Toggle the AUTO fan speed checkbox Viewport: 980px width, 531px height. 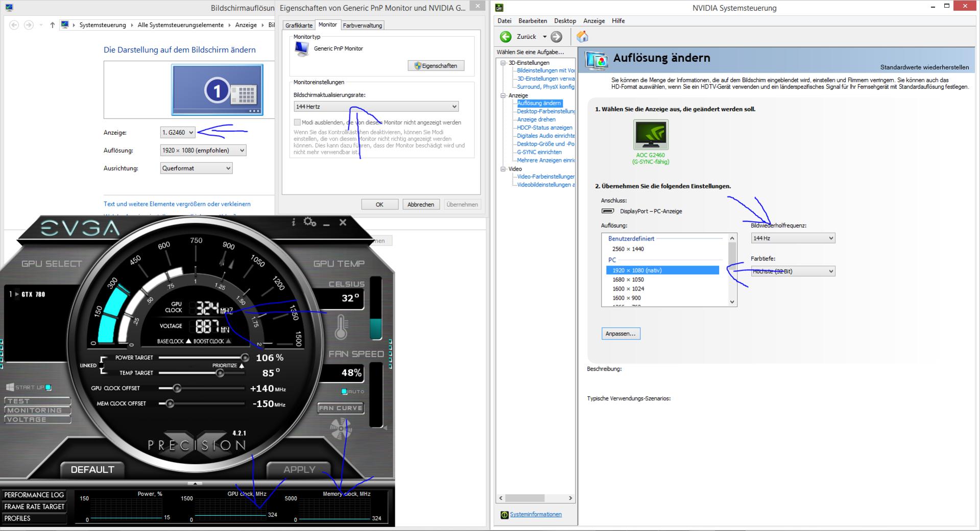[x=344, y=392]
